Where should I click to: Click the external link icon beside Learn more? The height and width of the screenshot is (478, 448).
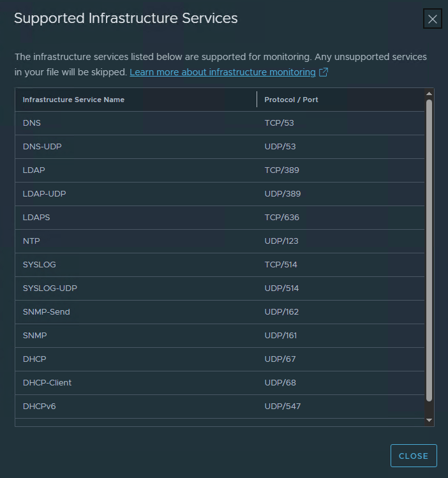point(324,72)
